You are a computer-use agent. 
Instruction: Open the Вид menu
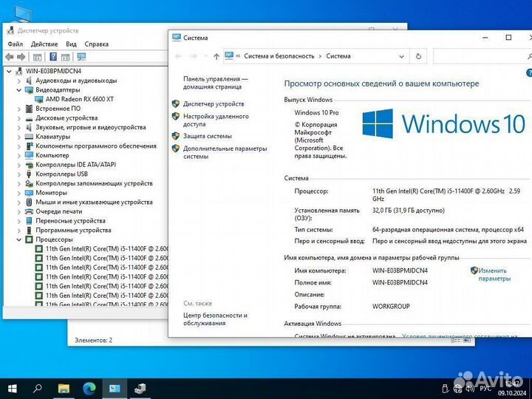point(71,44)
